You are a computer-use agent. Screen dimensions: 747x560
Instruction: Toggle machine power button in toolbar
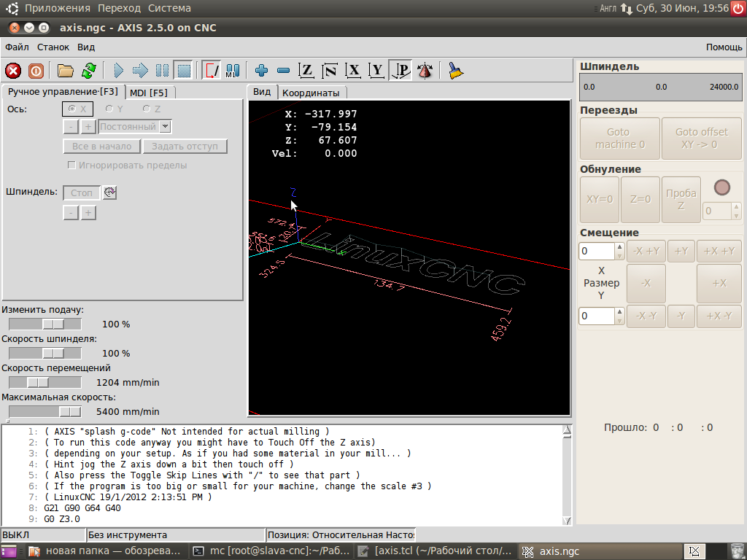tap(36, 71)
